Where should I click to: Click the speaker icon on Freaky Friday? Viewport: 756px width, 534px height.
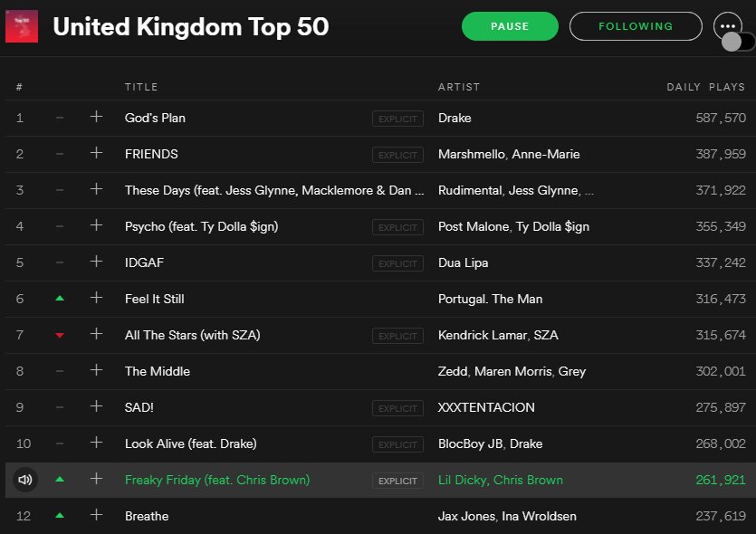pyautogui.click(x=25, y=480)
